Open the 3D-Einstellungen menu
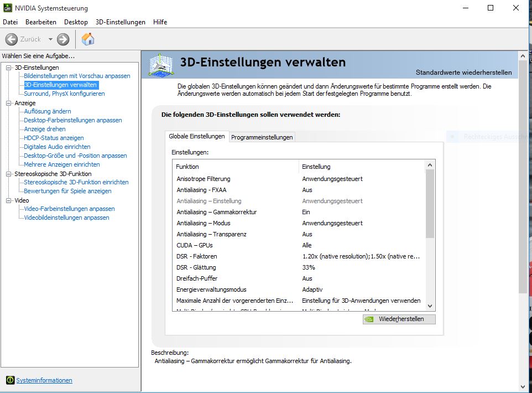This screenshot has width=532, height=393. coord(121,22)
